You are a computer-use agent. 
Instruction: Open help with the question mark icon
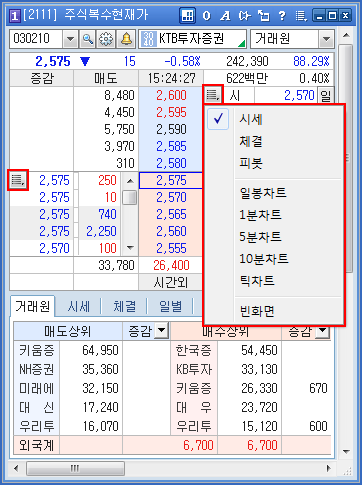point(282,16)
